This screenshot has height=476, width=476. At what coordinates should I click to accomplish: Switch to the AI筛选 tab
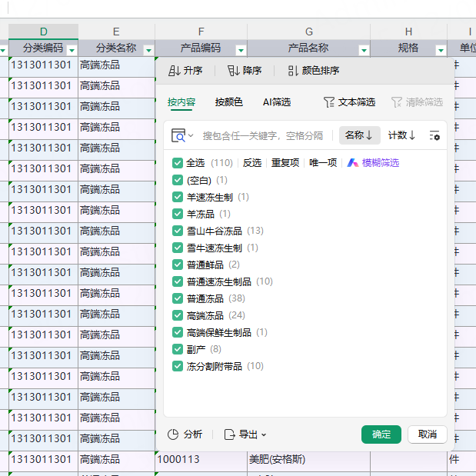point(277,102)
